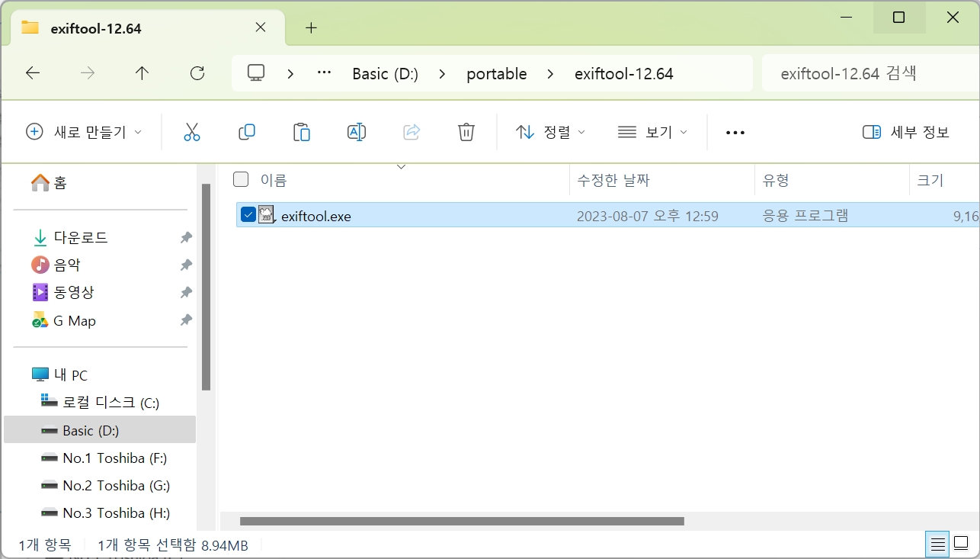Click the navigation pane vertical scrollbar

click(206, 288)
